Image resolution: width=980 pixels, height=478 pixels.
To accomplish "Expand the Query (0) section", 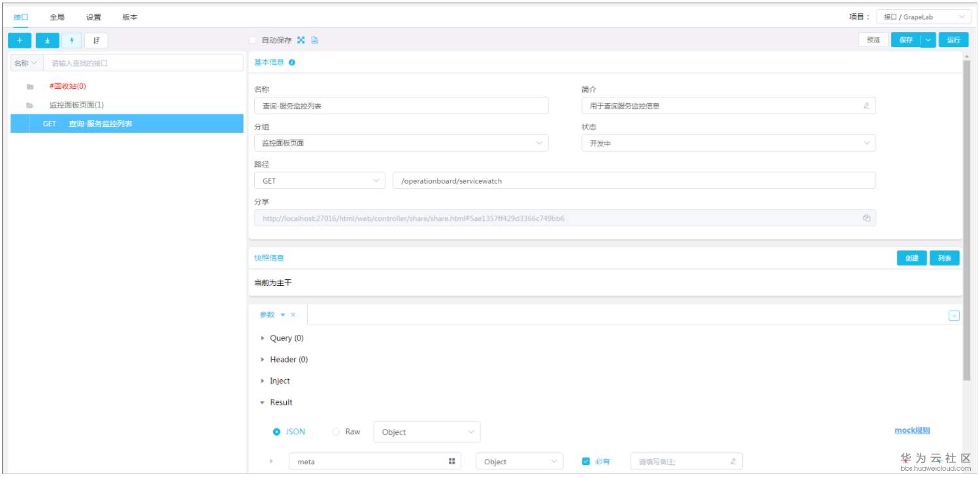I will pos(263,338).
